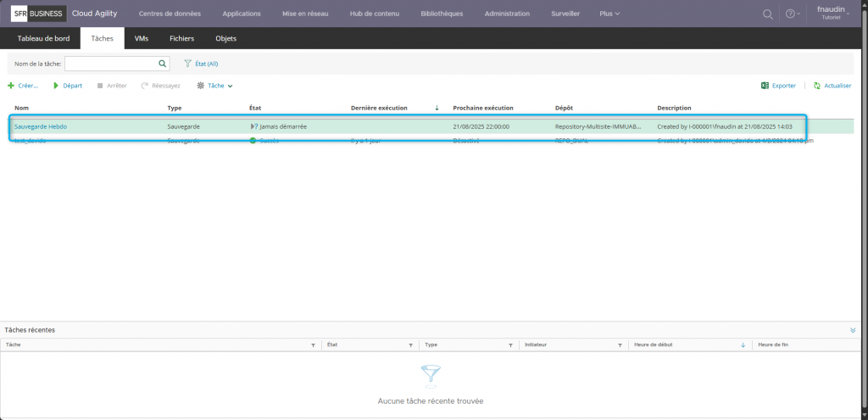Click the SFR Business logo
Image resolution: width=868 pixels, height=420 pixels.
[39, 14]
